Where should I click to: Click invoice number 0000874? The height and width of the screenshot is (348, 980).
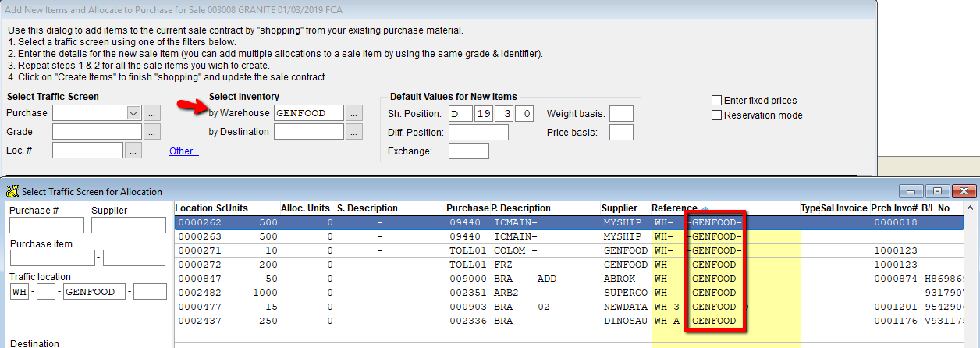[x=894, y=279]
